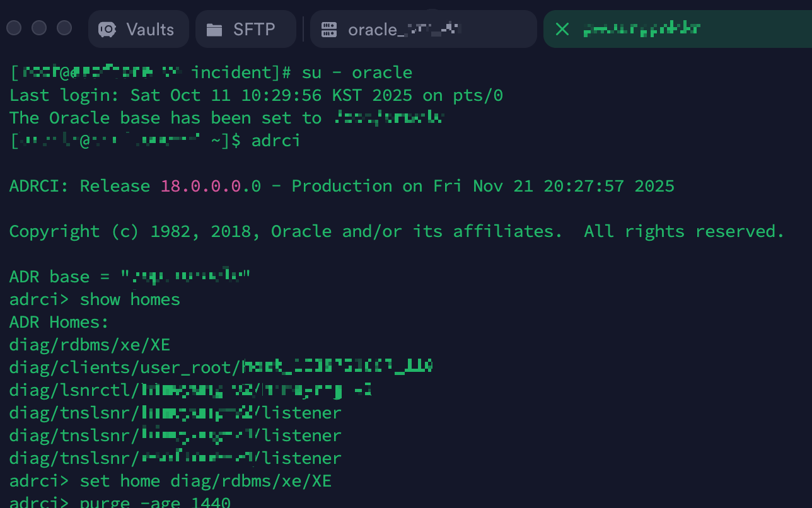Click the first window control circle

coord(14,28)
